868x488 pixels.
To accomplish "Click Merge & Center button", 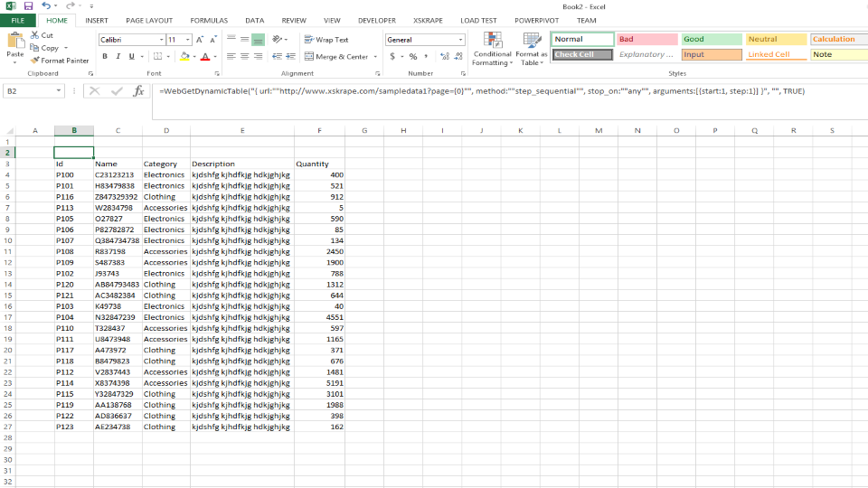I will pos(336,56).
